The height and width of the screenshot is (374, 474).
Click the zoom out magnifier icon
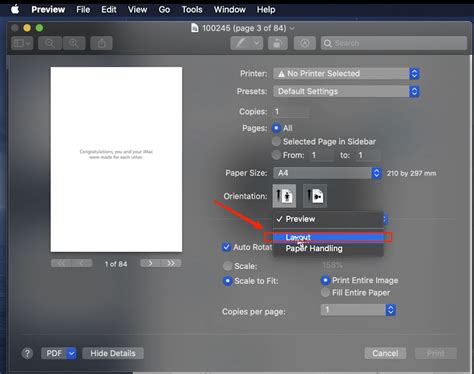50,43
